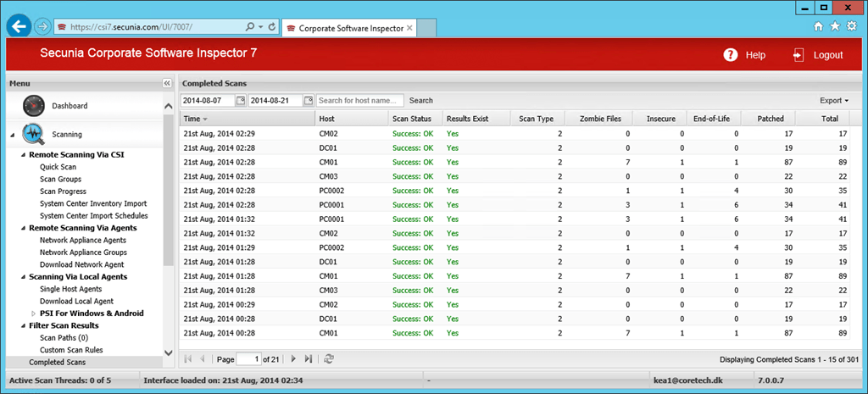Viewport: 868px width, 394px height.
Task: Click the host name search field
Action: [360, 101]
